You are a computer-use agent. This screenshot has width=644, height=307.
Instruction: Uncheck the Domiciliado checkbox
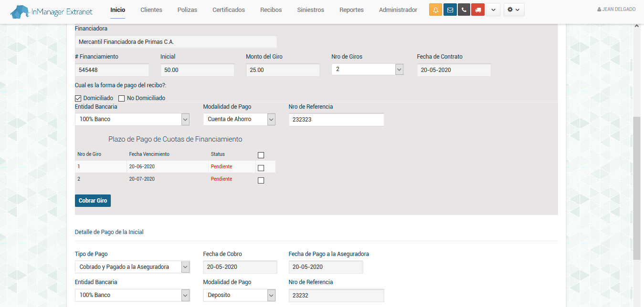coord(78,98)
